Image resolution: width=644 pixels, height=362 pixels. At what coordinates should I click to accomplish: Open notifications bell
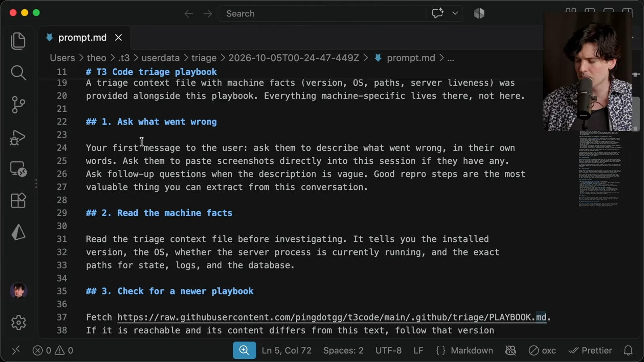[628, 350]
